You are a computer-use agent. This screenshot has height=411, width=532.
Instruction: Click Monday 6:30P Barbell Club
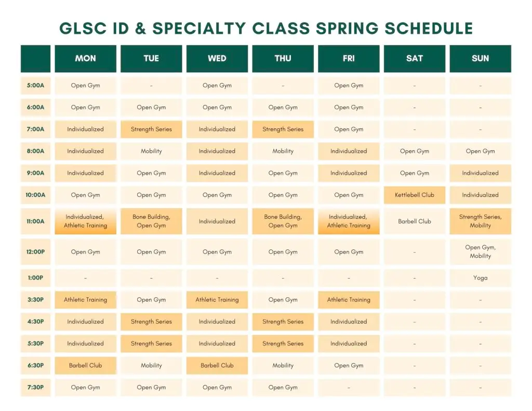pyautogui.click(x=86, y=365)
